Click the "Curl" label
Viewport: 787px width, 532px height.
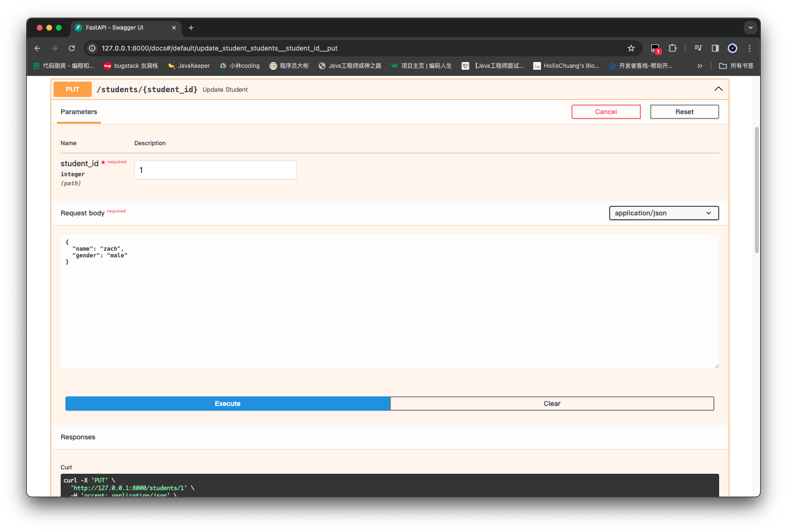(x=66, y=468)
